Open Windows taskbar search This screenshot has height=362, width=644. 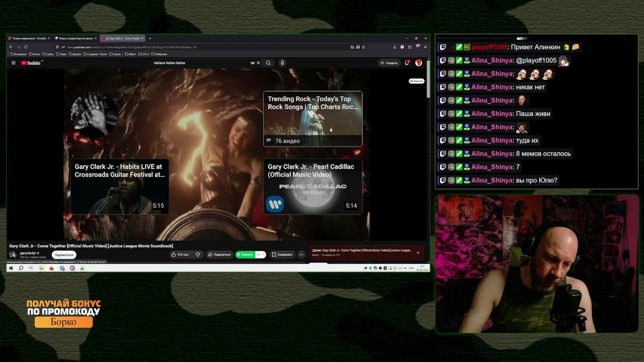point(21,268)
